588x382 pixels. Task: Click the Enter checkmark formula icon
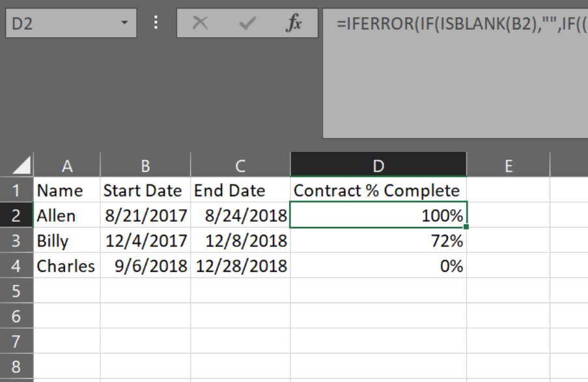[247, 24]
